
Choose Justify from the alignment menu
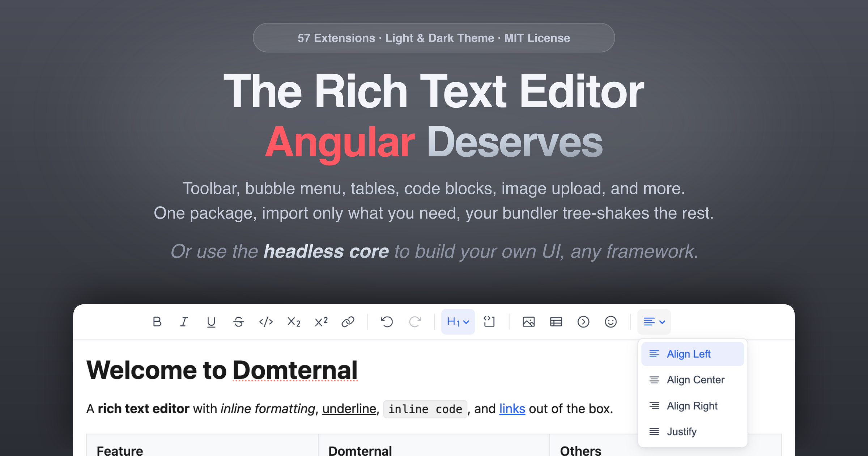point(693,432)
